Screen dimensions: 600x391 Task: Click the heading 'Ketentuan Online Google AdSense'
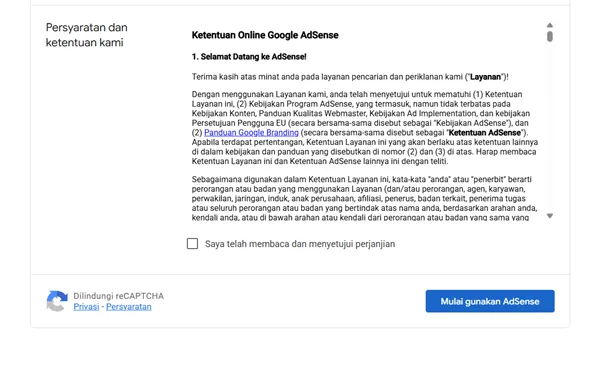click(x=265, y=35)
